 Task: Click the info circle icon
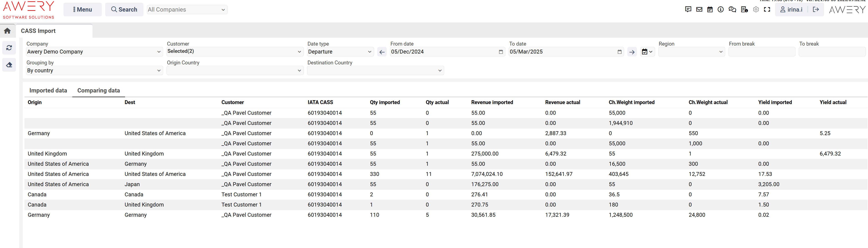coord(720,10)
